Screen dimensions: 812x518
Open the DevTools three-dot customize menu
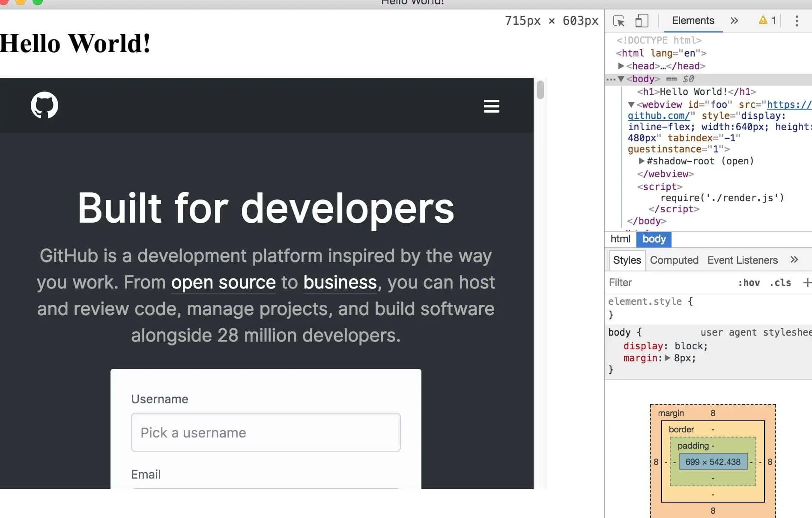797,21
